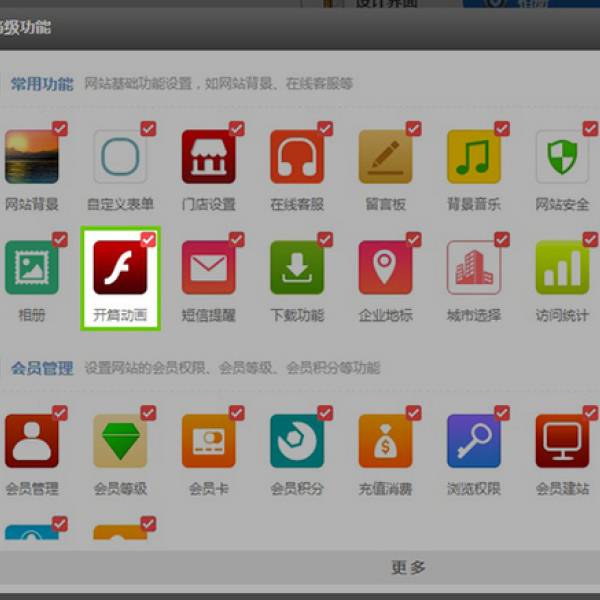Screen dimensions: 600x600
Task: Open the 在线客服 headphone icon
Action: [x=297, y=157]
